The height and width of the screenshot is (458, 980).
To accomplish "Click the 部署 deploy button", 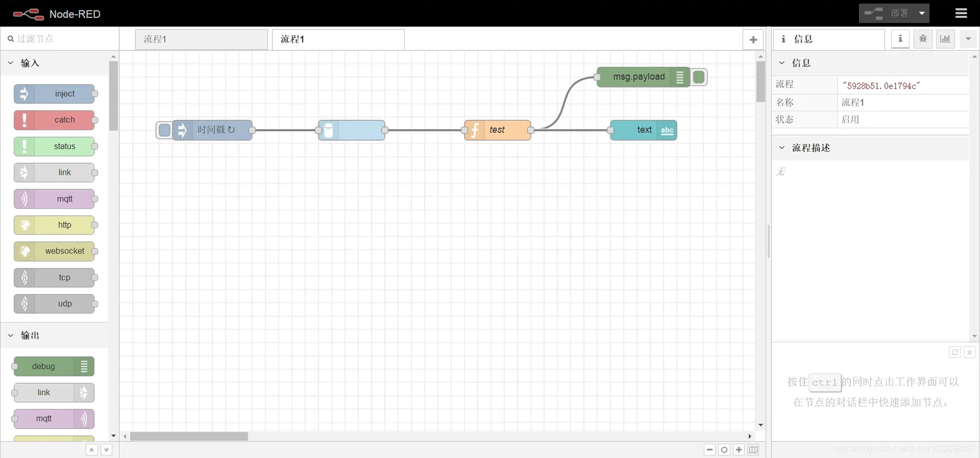I will point(887,13).
